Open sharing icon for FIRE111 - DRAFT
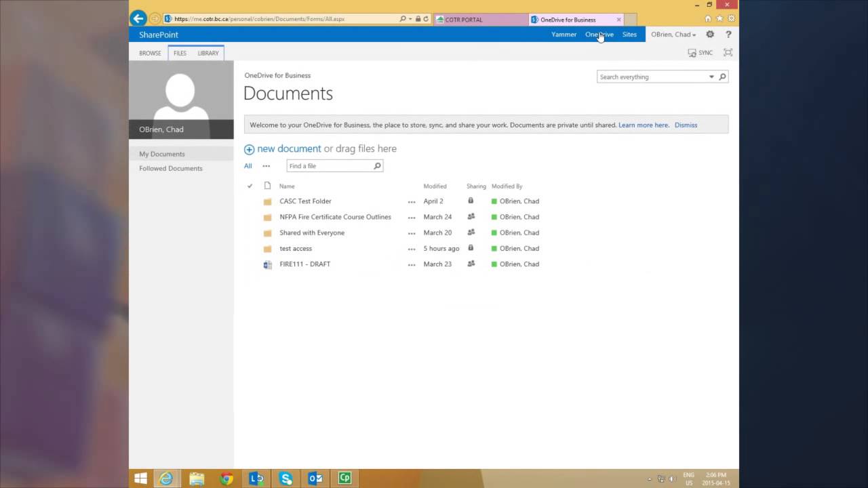 [471, 264]
